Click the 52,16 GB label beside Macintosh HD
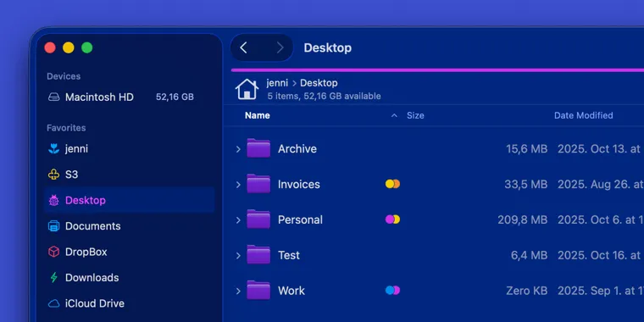This screenshot has width=644, height=322. click(x=175, y=97)
